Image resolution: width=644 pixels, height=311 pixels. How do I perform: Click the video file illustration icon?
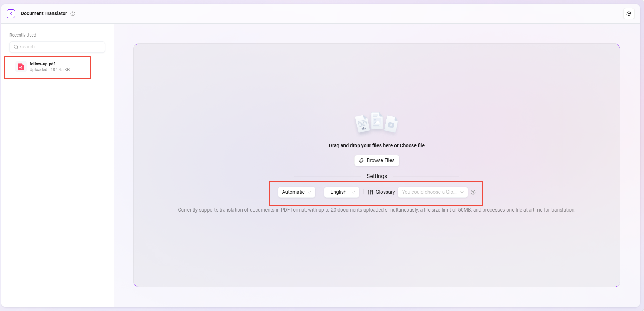tap(391, 124)
